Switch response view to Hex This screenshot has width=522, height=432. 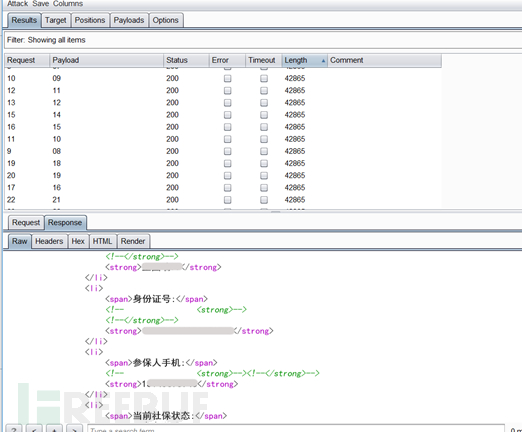(x=78, y=241)
